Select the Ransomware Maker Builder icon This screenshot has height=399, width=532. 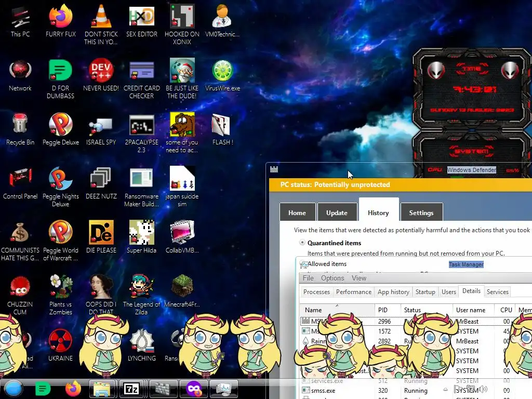[141, 187]
